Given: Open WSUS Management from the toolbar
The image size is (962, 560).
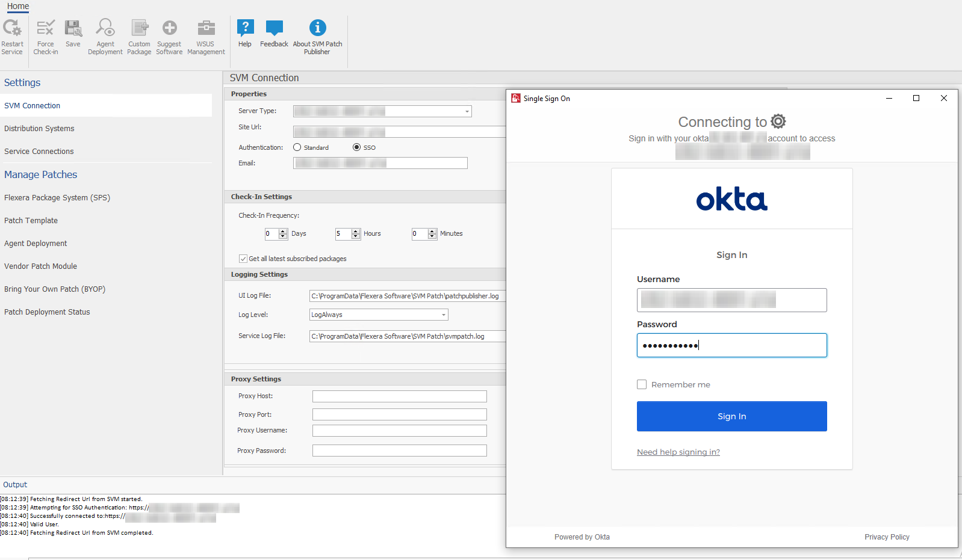Looking at the screenshot, I should pyautogui.click(x=206, y=28).
